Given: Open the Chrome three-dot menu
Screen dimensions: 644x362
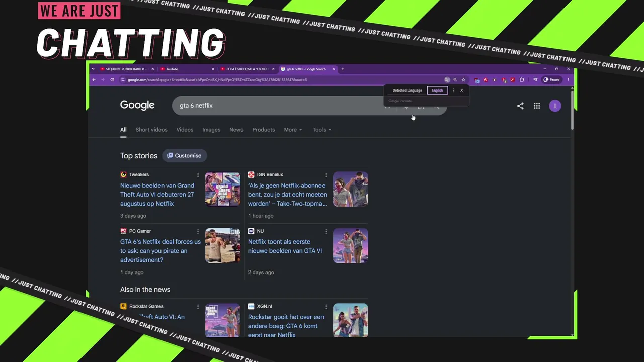Looking at the screenshot, I should coord(568,80).
